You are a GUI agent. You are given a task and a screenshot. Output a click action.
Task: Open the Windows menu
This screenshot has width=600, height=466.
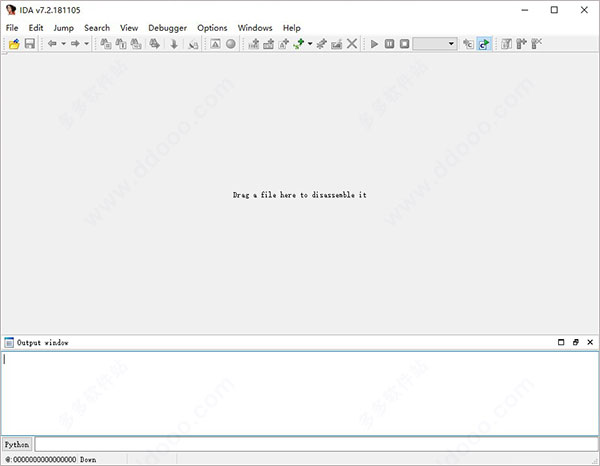(255, 28)
